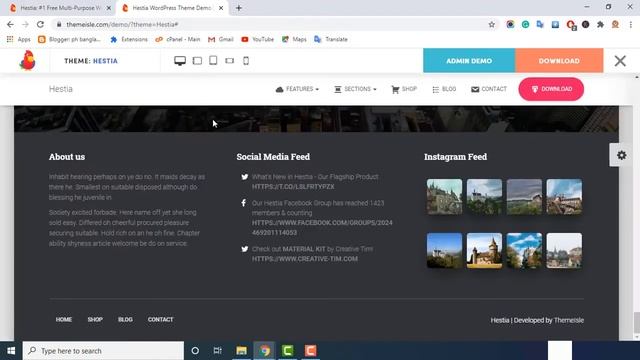This screenshot has height=360, width=640.
Task: Open the creative-tim.com link
Action: 304,259
